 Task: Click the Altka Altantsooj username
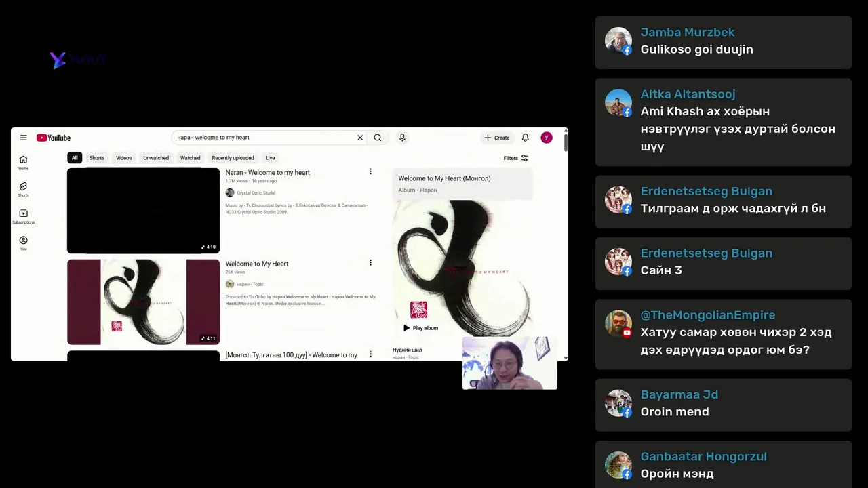pyautogui.click(x=688, y=94)
